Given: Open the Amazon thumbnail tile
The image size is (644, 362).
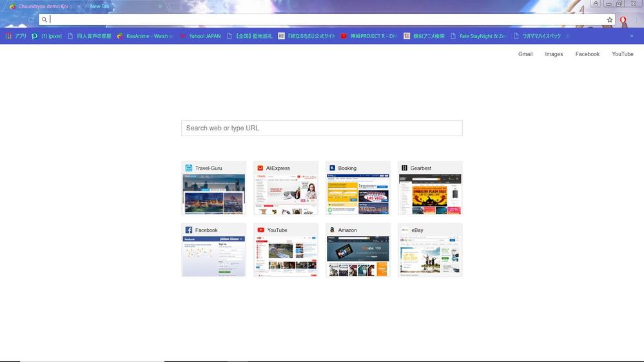Looking at the screenshot, I should [x=358, y=250].
